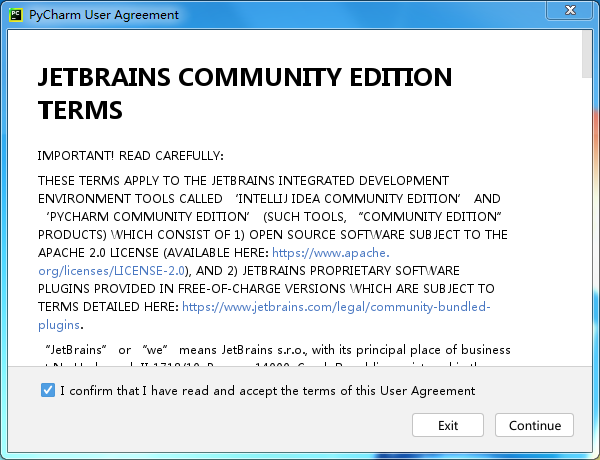Click the agreement scrollbar thumb
The height and width of the screenshot is (460, 600).
click(587, 54)
